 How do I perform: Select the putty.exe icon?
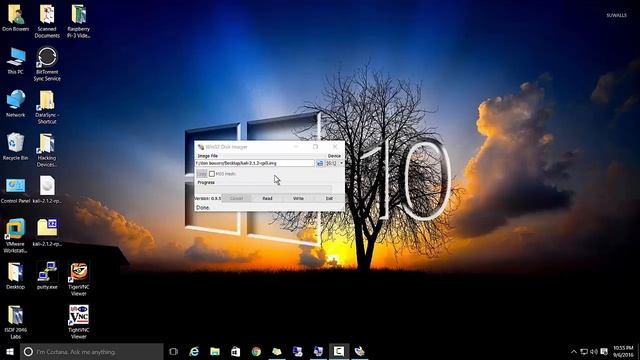(x=47, y=276)
